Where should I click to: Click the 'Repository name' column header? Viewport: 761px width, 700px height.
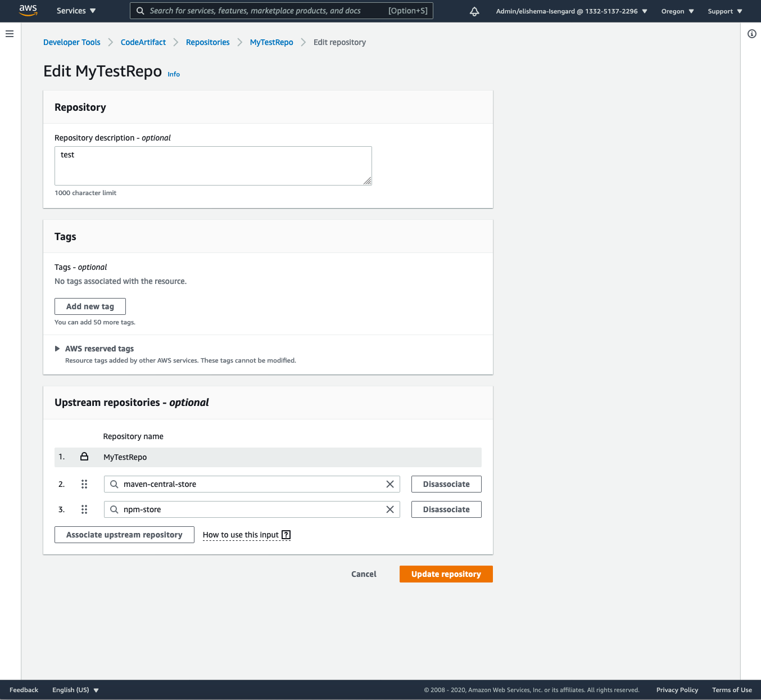point(133,436)
